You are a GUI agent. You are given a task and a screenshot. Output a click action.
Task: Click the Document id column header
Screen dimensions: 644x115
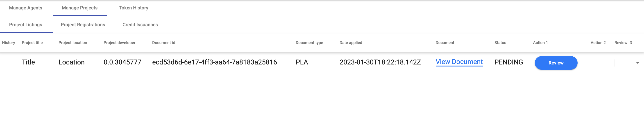click(163, 43)
